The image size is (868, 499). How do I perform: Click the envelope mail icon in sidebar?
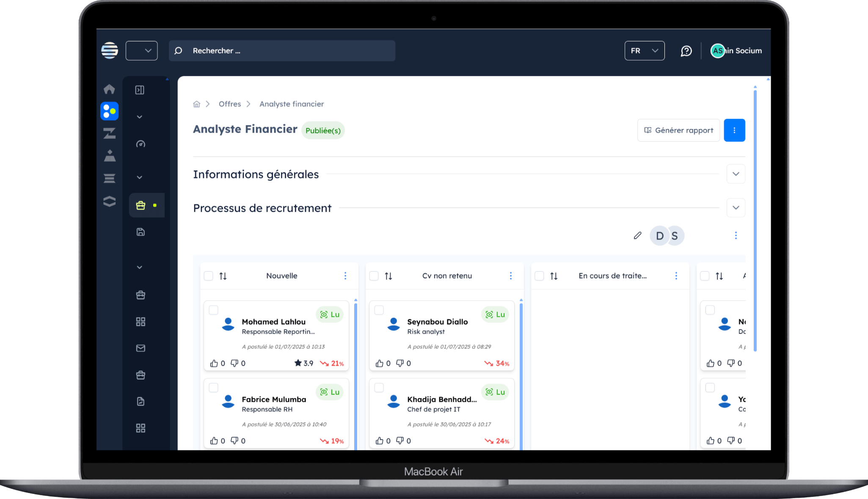click(141, 348)
